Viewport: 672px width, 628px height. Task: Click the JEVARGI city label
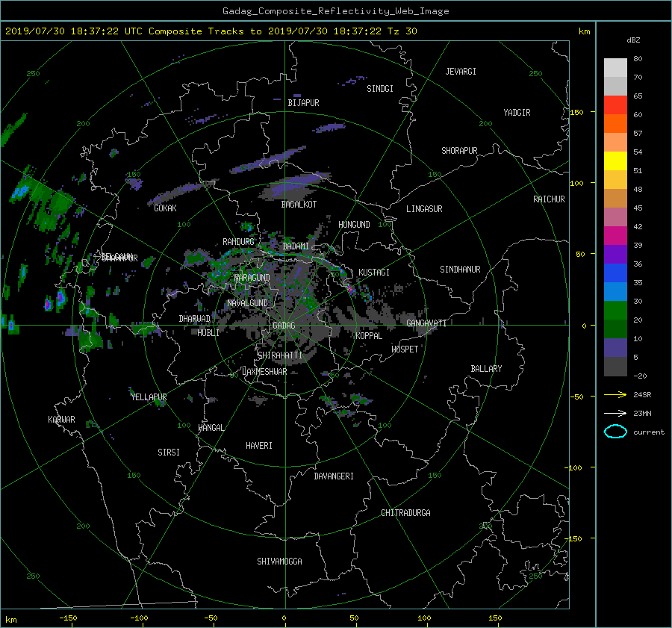[461, 72]
